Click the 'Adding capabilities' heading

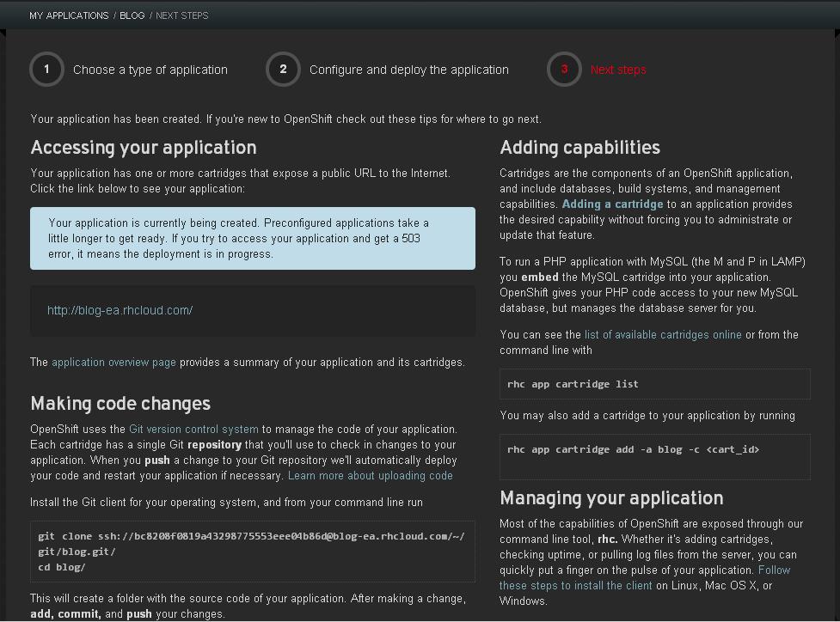pos(580,148)
